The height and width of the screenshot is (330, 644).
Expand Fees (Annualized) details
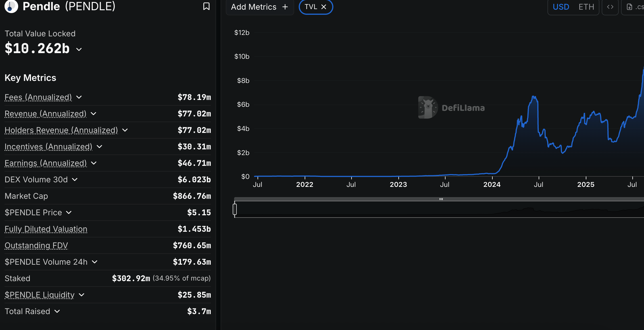click(x=79, y=97)
